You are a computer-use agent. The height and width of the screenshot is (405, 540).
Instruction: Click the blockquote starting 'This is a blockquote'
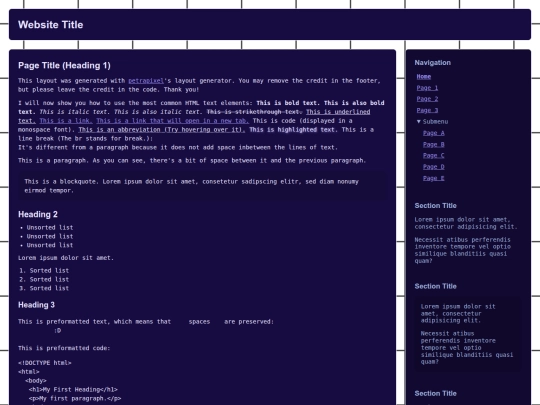203,186
